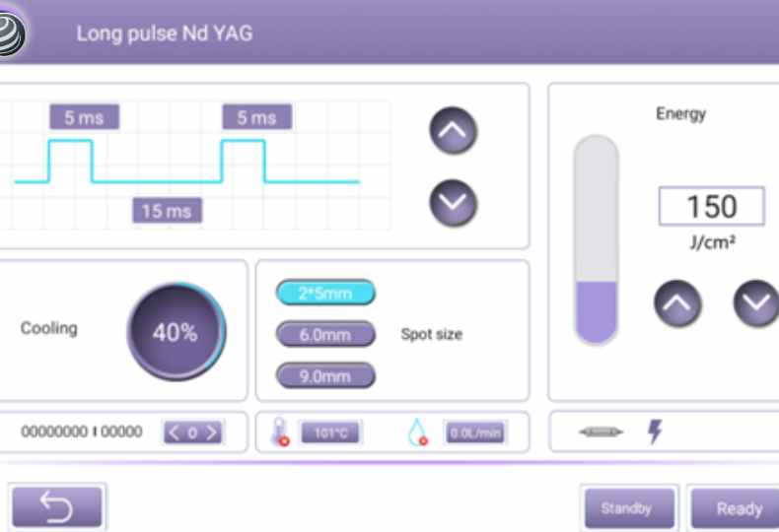Click the 40% cooling dial
The image size is (779, 532).
[176, 331]
